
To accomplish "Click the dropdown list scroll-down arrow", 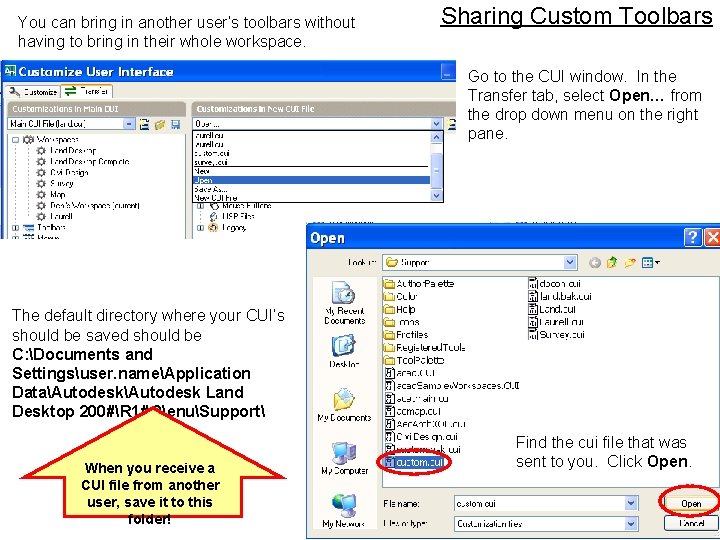I will pyautogui.click(x=436, y=196).
